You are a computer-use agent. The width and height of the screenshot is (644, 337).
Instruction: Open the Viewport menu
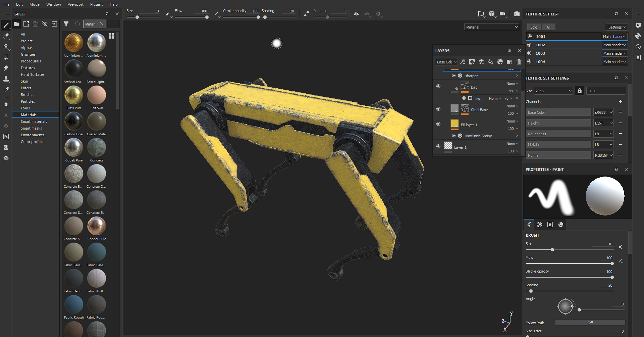click(x=75, y=4)
